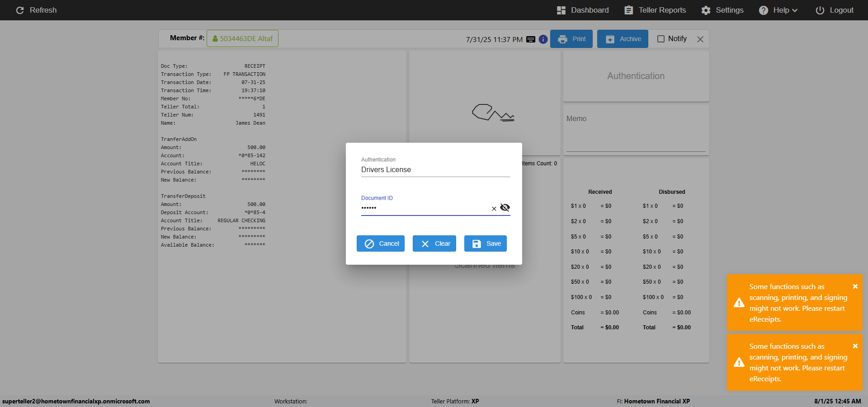This screenshot has width=868, height=407.
Task: Click the archive box icon
Action: coord(610,39)
